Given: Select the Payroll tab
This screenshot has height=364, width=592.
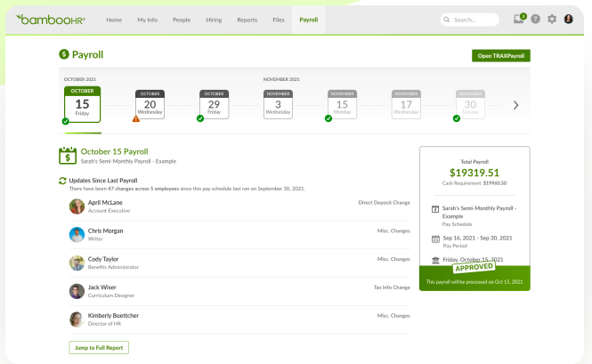Looking at the screenshot, I should pos(308,20).
